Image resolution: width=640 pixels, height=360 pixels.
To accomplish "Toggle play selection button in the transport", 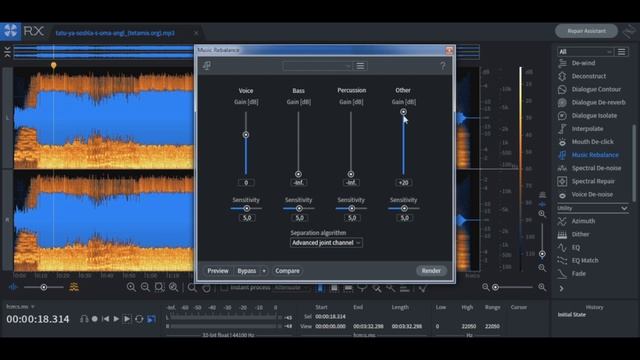I will coord(127,319).
